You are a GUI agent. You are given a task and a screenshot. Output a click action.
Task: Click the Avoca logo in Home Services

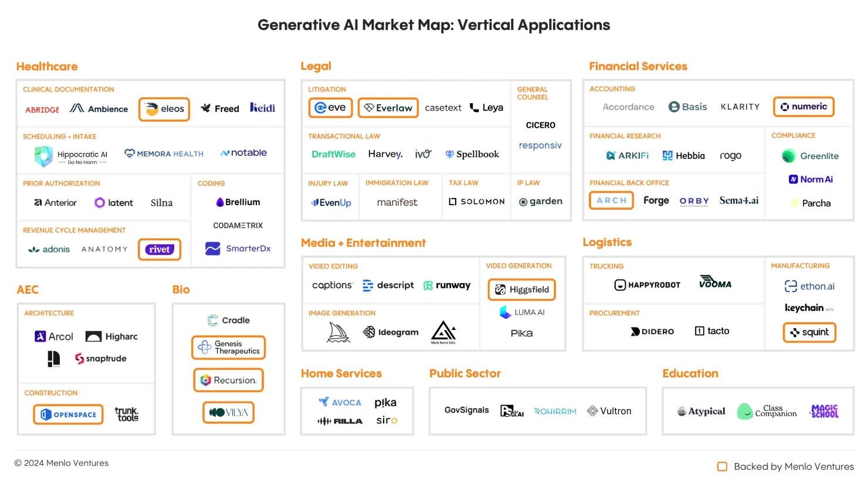coord(340,402)
